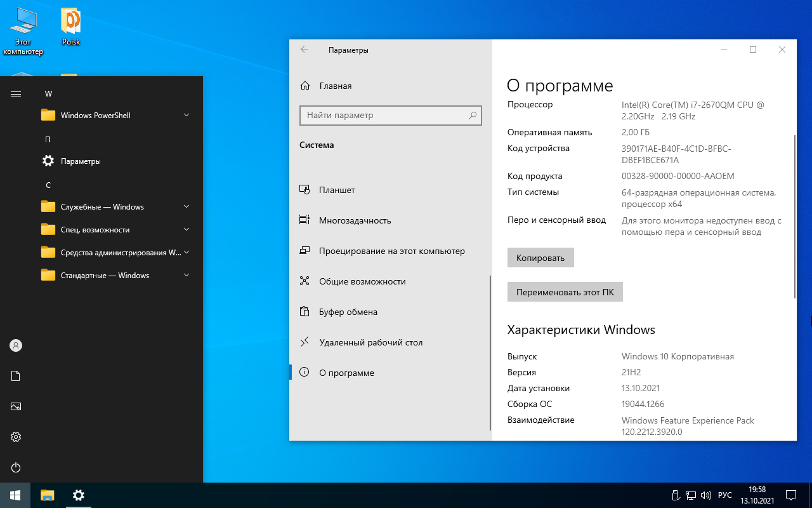Expand the Спец. возможности folder chevron
This screenshot has height=508, width=812.
click(x=187, y=230)
